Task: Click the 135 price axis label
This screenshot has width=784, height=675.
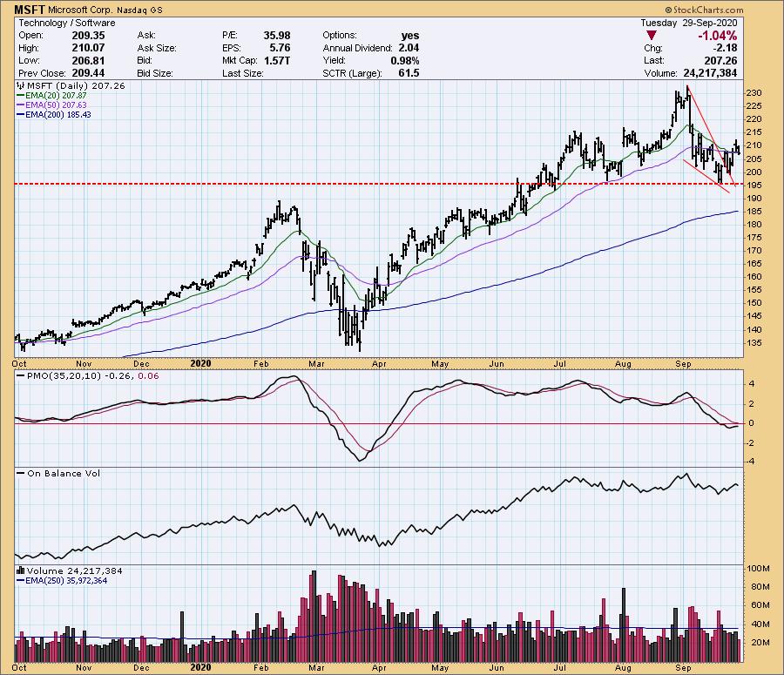Action: tap(754, 343)
